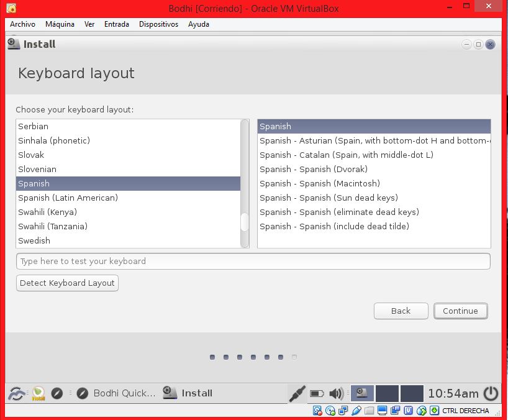The width and height of the screenshot is (508, 420).
Task: Open the battery status indicator
Action: click(x=317, y=393)
